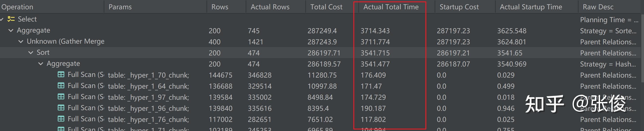Viewport: 644px width, 131px height.
Task: Click Parent Relations cell in Sort row
Action: (x=608, y=53)
